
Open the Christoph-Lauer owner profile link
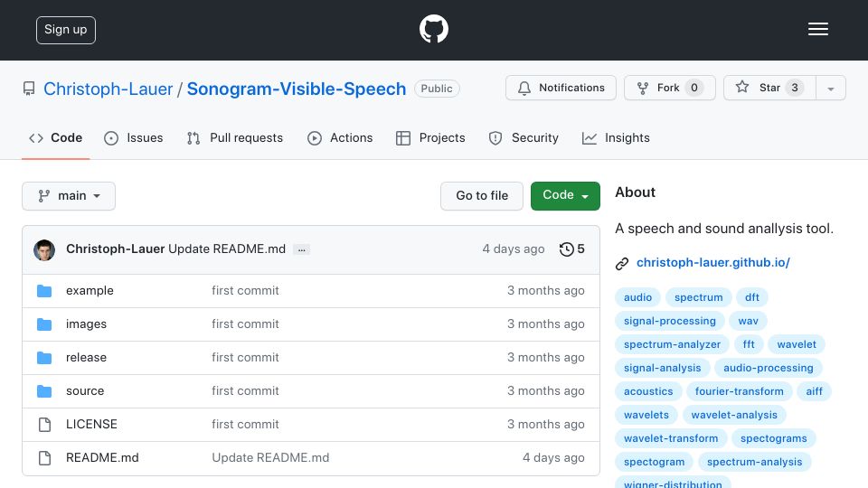click(108, 89)
